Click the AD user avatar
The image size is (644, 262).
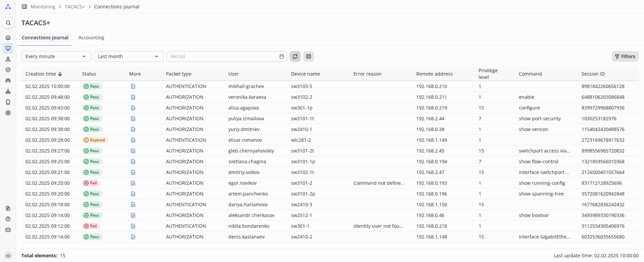coord(8,256)
